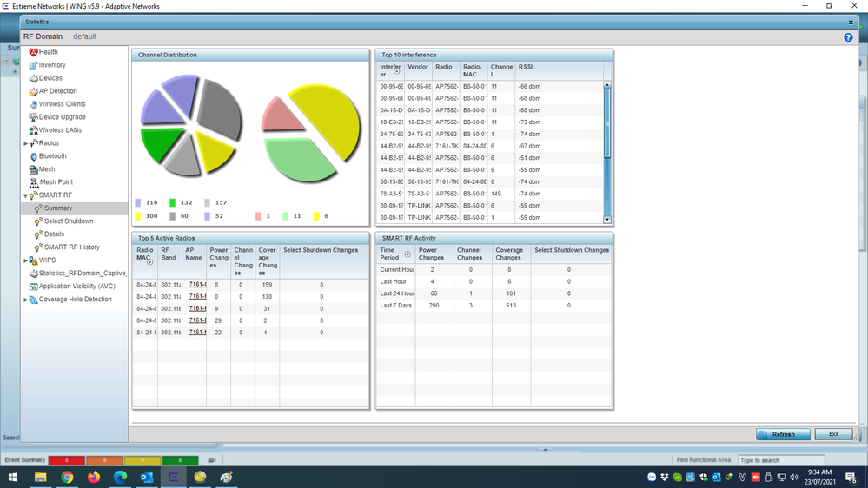Select Shutdown item under SMART RF
This screenshot has height=488, width=868.
click(69, 221)
